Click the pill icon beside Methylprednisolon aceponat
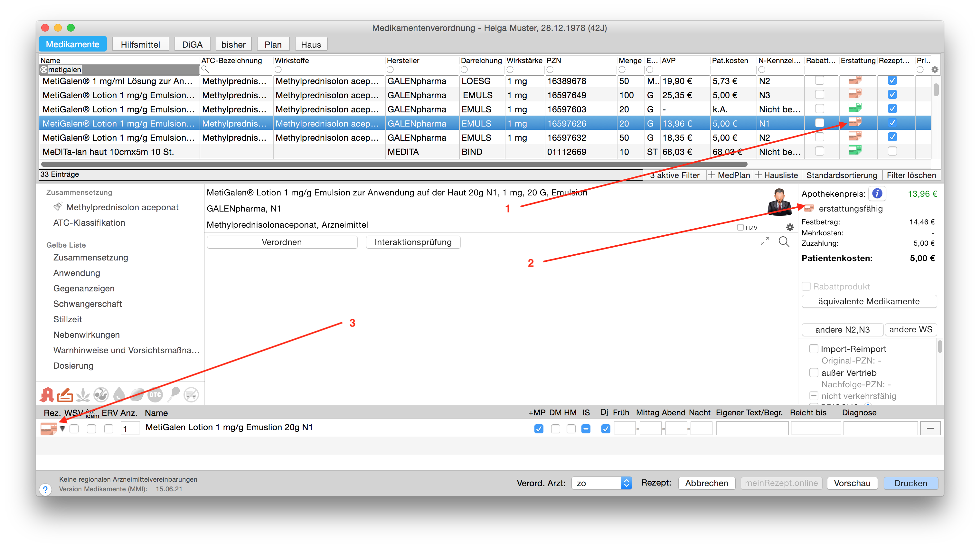980x548 pixels. click(x=58, y=207)
